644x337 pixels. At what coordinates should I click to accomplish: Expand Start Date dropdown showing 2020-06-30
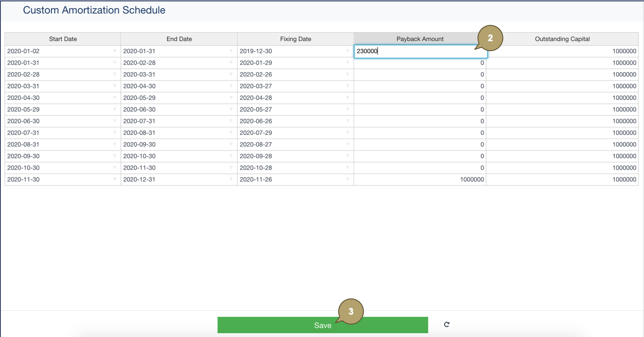(x=114, y=121)
